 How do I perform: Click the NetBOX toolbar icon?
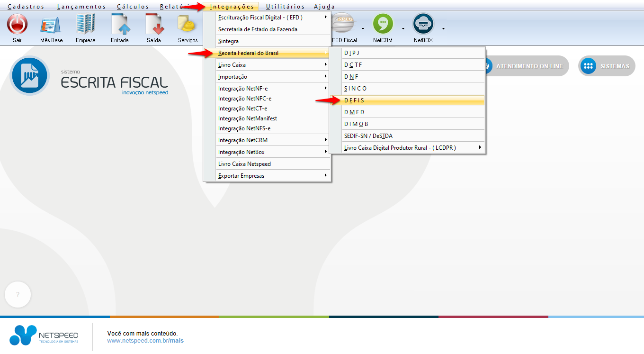pos(423,24)
